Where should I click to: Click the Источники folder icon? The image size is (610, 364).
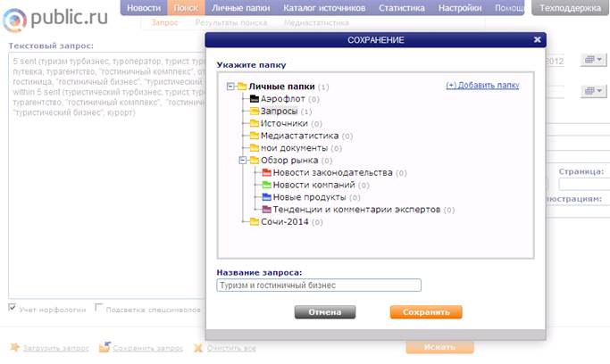[x=255, y=123]
